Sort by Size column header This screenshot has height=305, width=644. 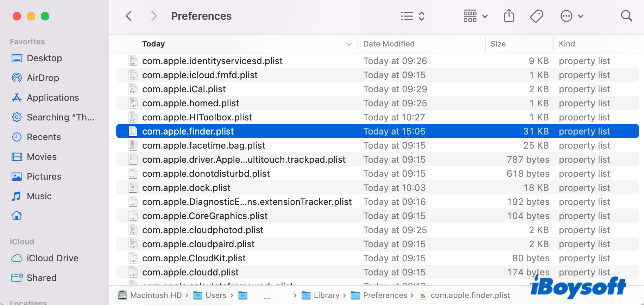498,44
